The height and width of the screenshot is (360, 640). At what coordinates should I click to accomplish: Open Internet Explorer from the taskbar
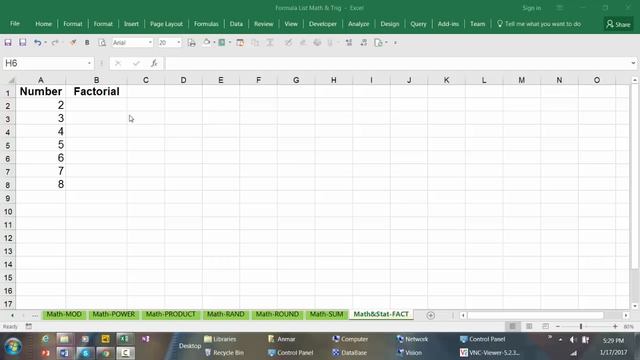point(45,339)
